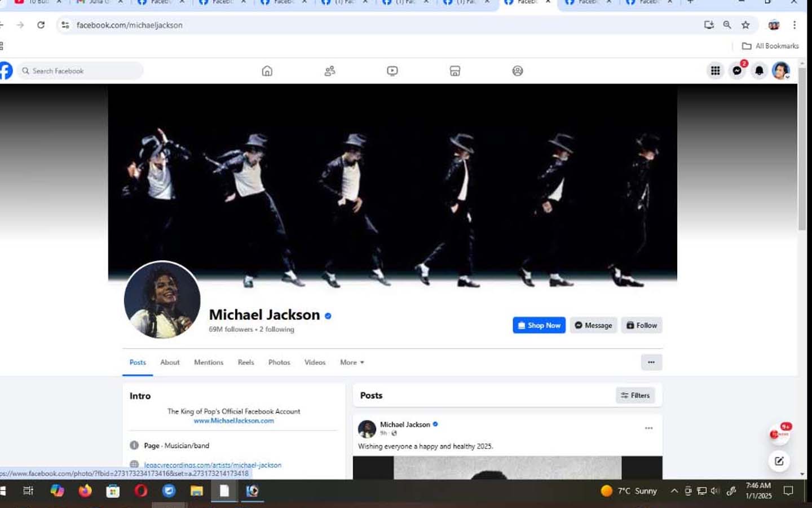Screen dimensions: 812x508
Task: Open the Marketplace icon
Action: click(455, 71)
